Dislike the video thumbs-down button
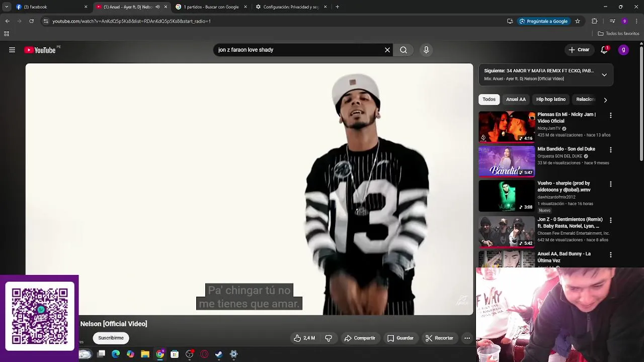Screen dimensions: 644x362 point(329,338)
